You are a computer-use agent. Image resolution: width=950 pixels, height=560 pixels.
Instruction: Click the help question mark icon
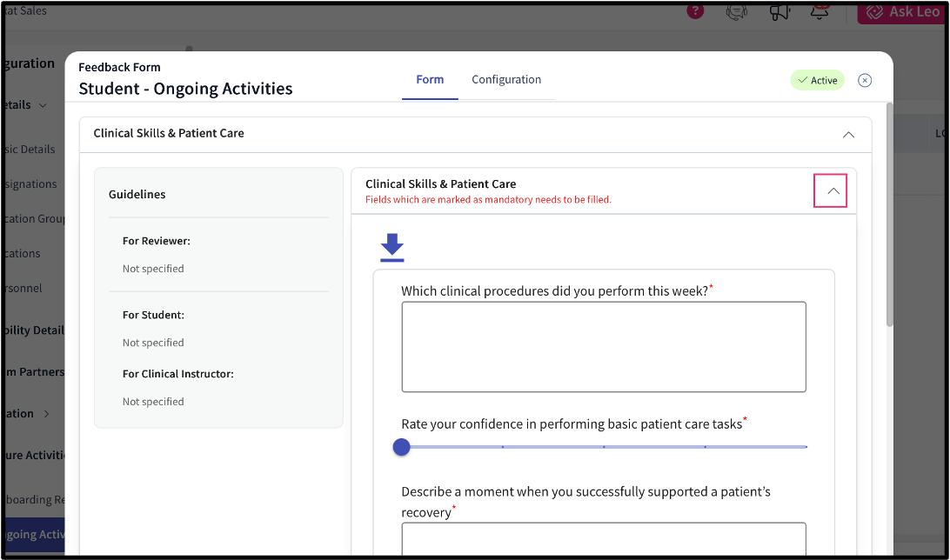click(695, 11)
